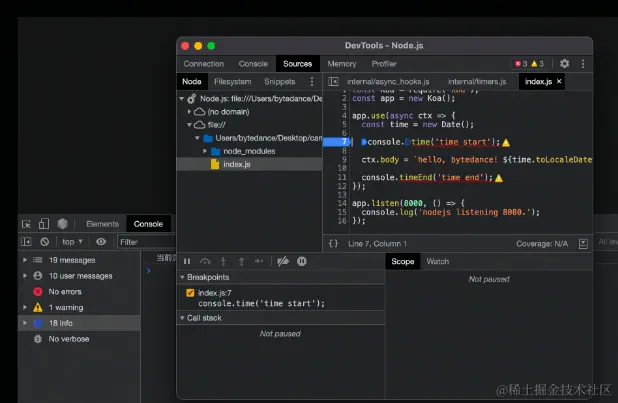Click the Coverage: N/A status text

click(542, 244)
